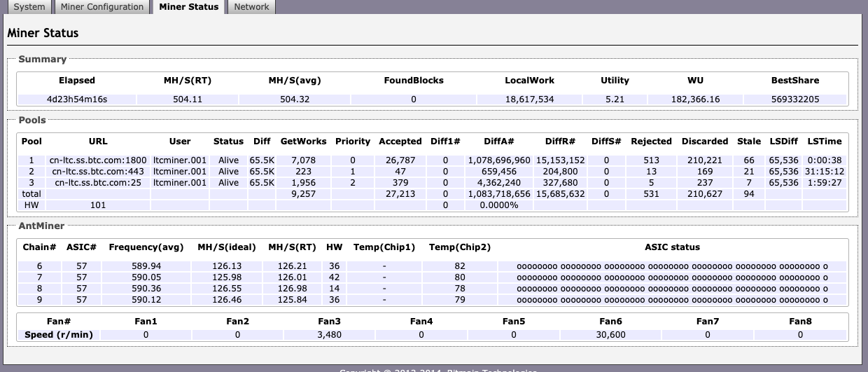Click the ASIC status column header

tap(672, 247)
